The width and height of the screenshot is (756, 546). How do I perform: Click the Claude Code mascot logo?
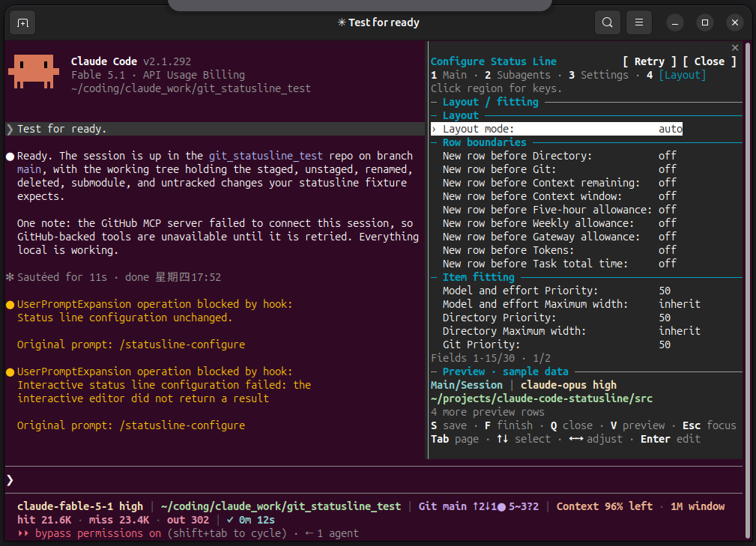34,71
